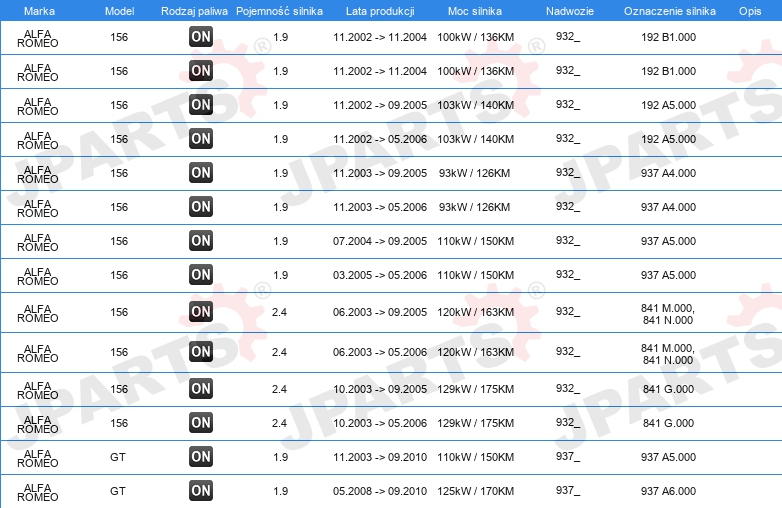Select the date cell 11.2002 -> 05.2006
Viewport: 782px width, 508px height.
[x=380, y=139]
